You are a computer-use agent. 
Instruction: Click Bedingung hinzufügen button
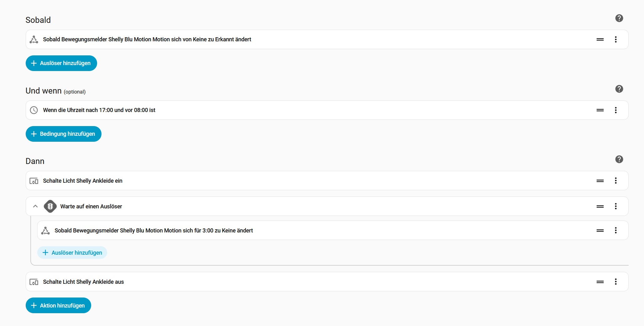[x=64, y=134]
